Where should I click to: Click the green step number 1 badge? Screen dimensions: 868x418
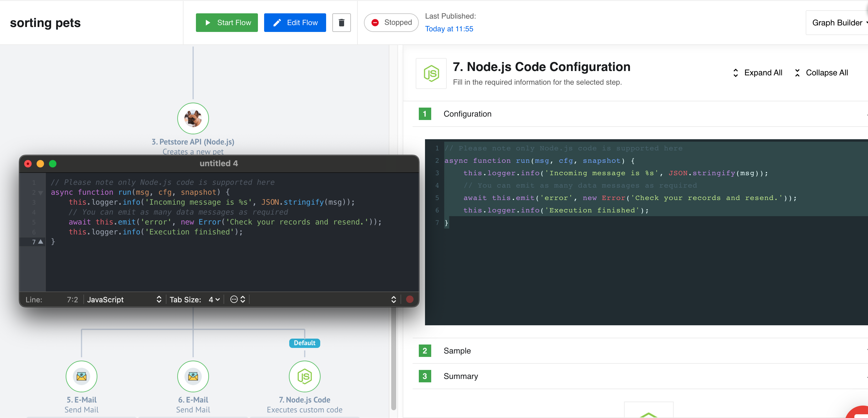click(x=425, y=114)
